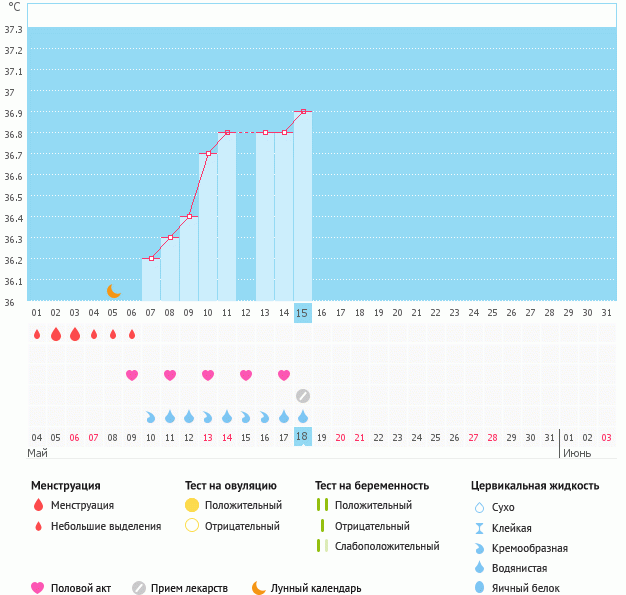Viewport: 626px width, 595px height.
Task: Click the 36.7 temperature point on day 10
Action: [208, 153]
